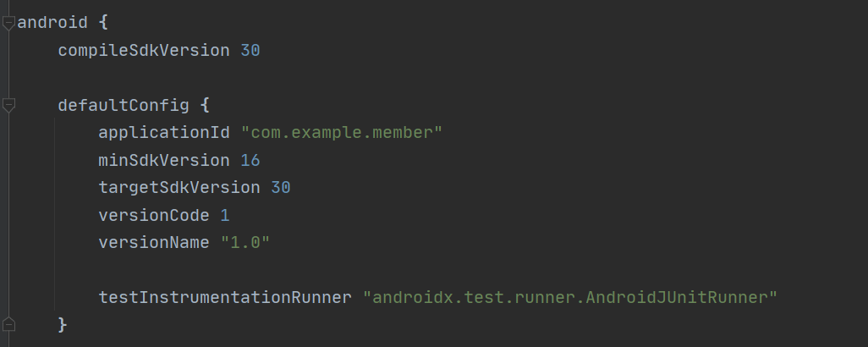Screen dimensions: 868x347
Task: Click the compileSdkVersion value 30
Action: point(250,51)
